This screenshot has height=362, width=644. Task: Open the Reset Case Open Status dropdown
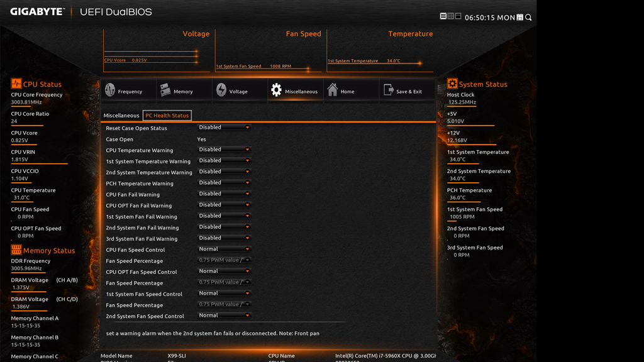click(x=224, y=128)
